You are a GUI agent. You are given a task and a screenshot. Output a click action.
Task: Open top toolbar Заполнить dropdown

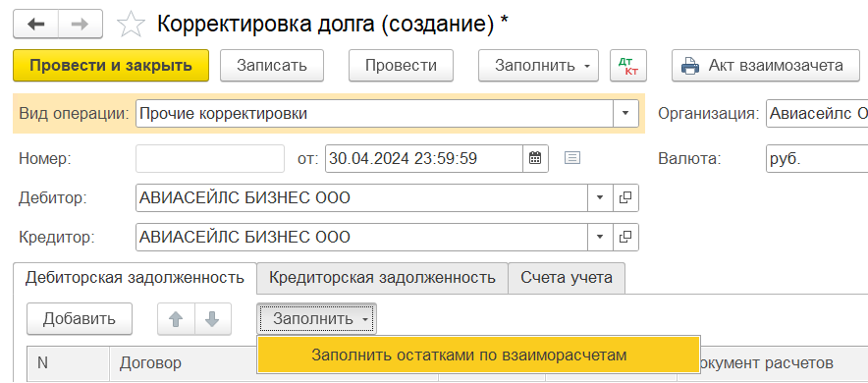click(x=538, y=66)
